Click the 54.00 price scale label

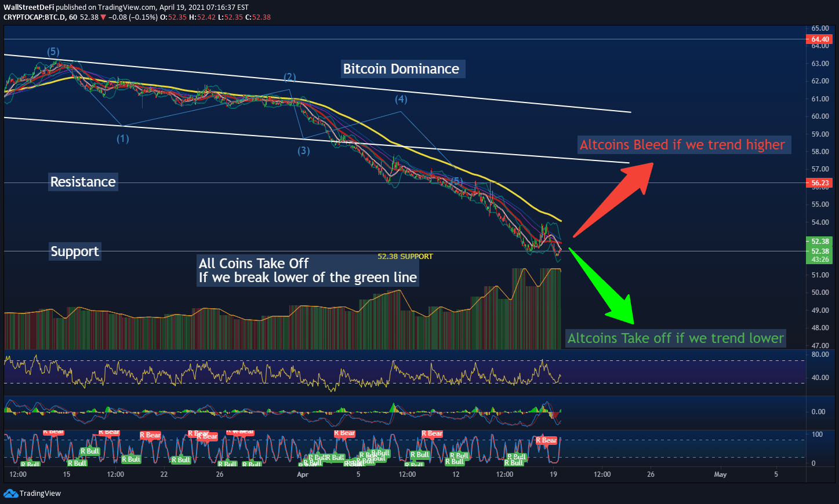point(820,222)
